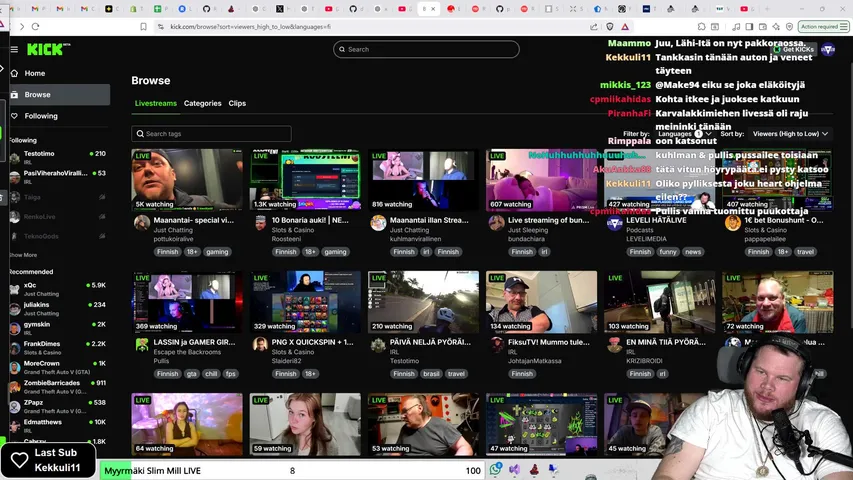Image resolution: width=853 pixels, height=480 pixels.
Task: Click the Kick logo
Action: pos(48,49)
